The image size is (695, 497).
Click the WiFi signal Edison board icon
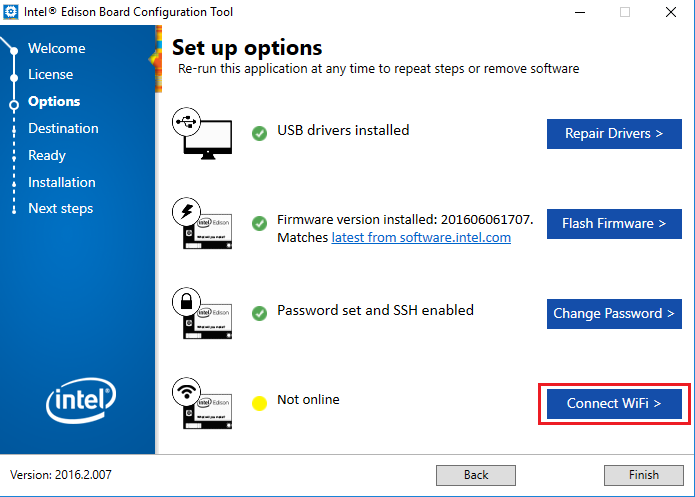click(x=202, y=403)
